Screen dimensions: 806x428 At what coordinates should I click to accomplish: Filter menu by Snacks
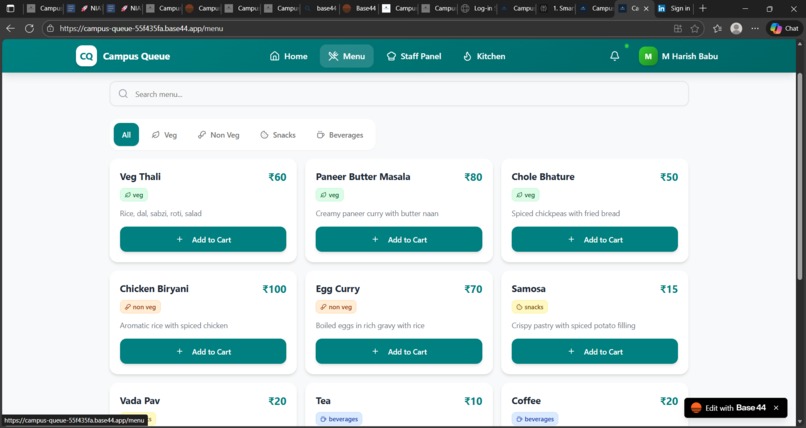(278, 135)
